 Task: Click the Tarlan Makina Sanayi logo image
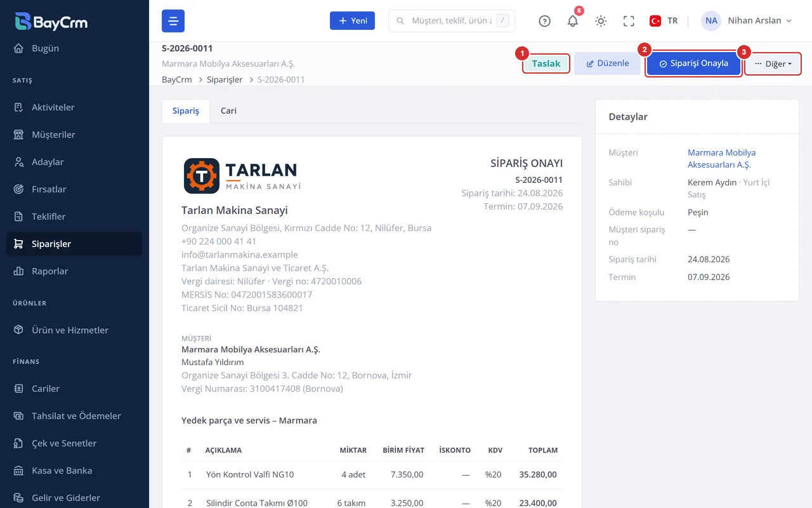[242, 176]
